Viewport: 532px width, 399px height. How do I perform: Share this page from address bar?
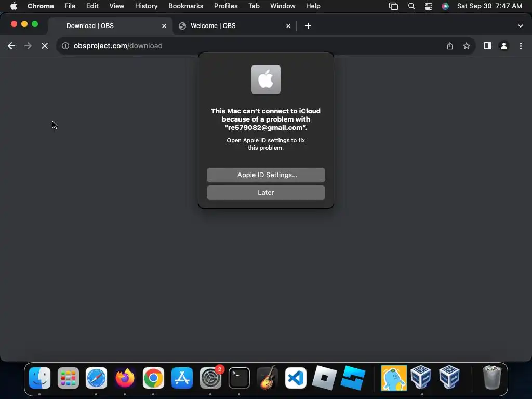[450, 46]
